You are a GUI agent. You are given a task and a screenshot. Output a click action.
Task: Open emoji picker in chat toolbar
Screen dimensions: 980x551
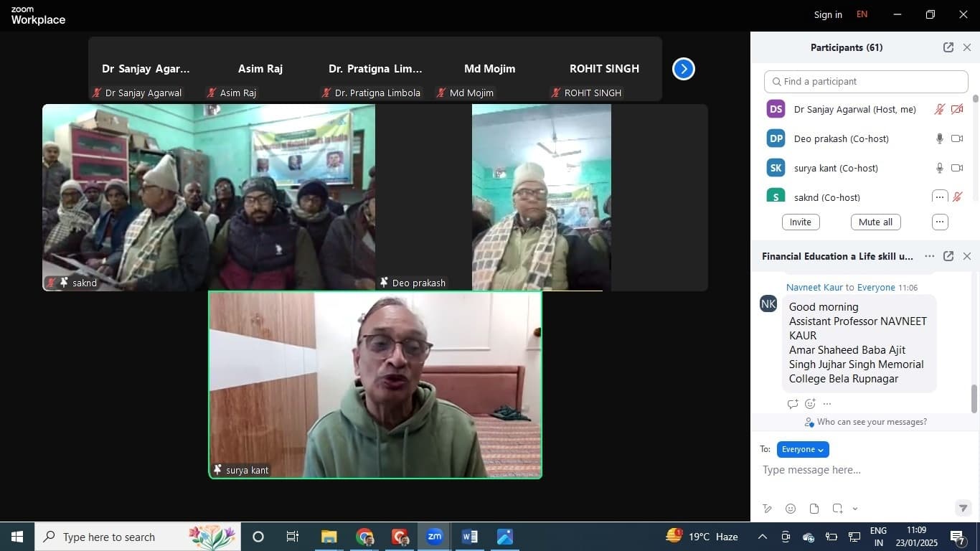[791, 509]
